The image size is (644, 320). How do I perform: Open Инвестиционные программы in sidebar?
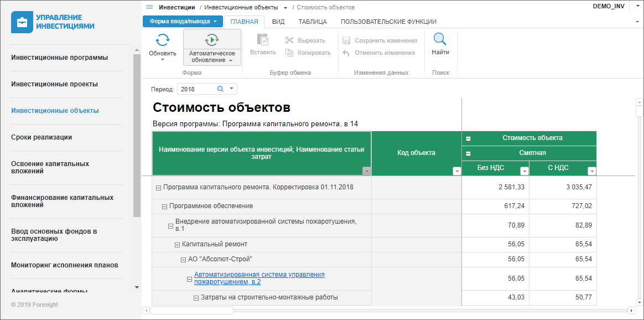[x=60, y=58]
